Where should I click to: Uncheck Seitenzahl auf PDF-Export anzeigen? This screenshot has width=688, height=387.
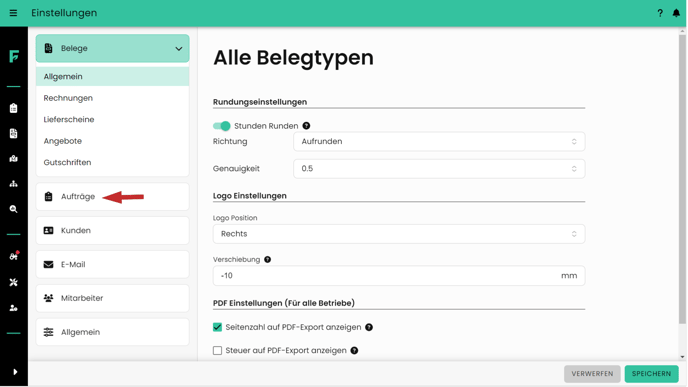tap(217, 327)
